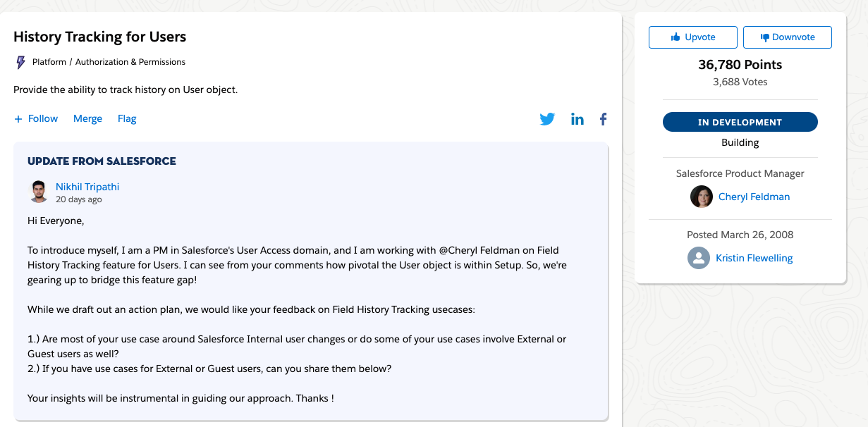Screen dimensions: 868x427
Task: Open Cheryl Feldman's profile link
Action: (x=754, y=197)
